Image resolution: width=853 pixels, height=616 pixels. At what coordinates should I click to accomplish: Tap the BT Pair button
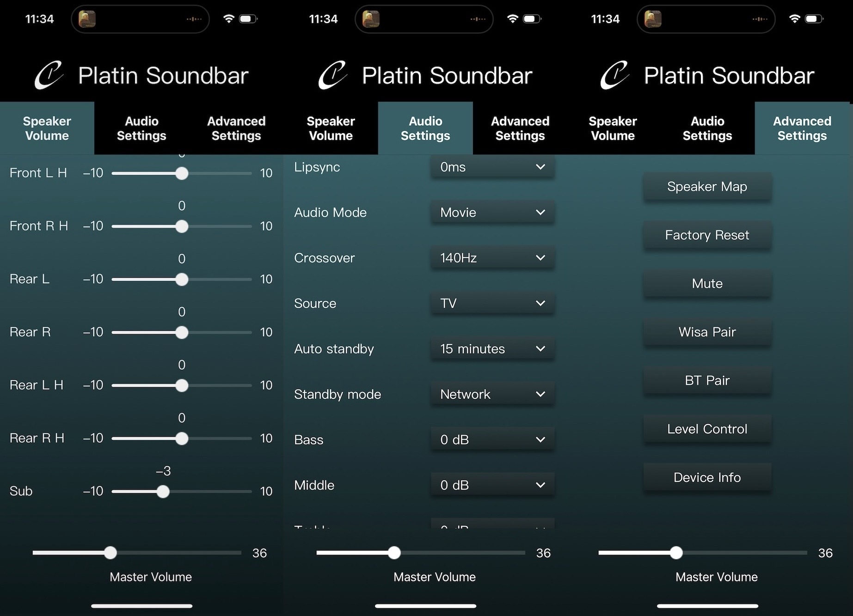tap(707, 380)
